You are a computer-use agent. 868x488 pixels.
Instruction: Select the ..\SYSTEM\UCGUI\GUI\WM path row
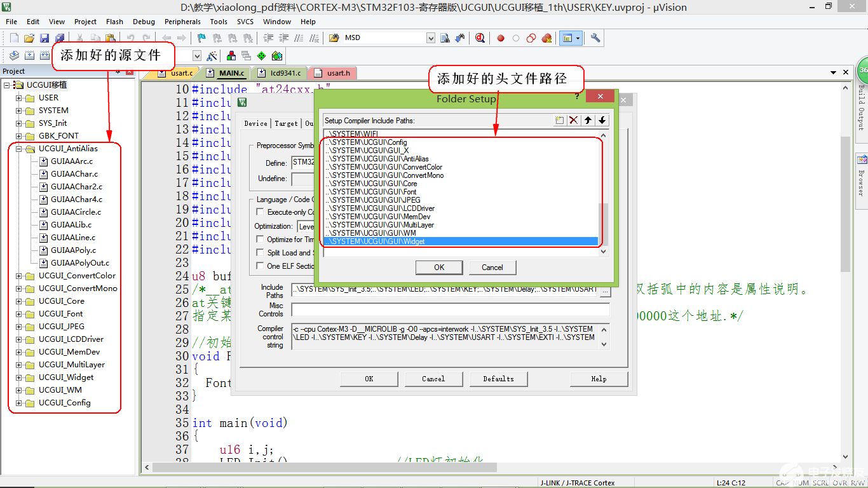(x=461, y=233)
